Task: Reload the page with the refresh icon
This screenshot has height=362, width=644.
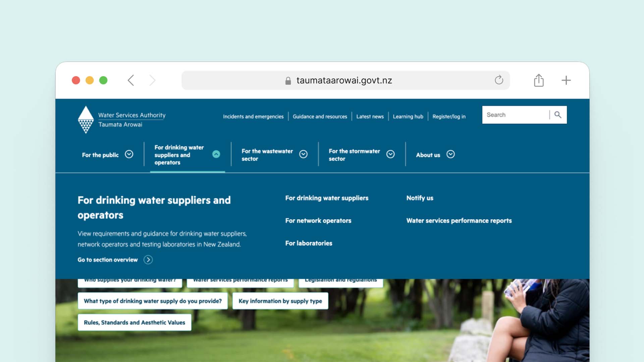Action: (499, 80)
